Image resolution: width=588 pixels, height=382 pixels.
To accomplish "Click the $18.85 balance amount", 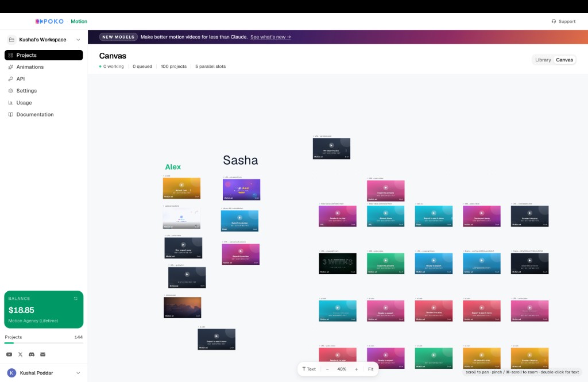I will click(x=21, y=310).
